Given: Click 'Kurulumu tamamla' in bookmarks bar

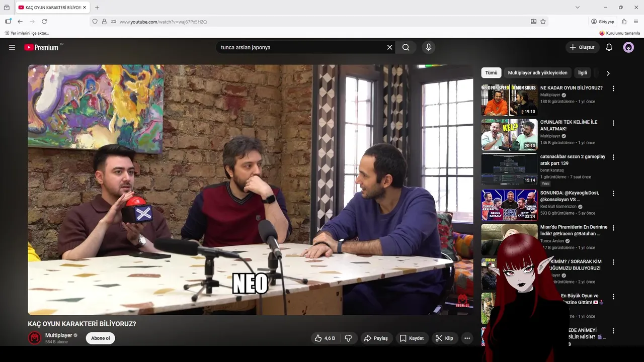Looking at the screenshot, I should (619, 33).
